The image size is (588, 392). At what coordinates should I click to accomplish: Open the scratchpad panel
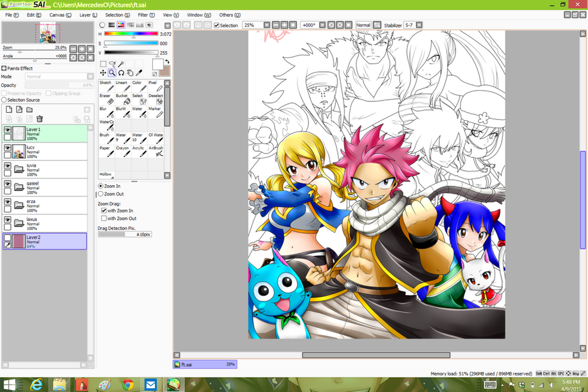[x=149, y=25]
